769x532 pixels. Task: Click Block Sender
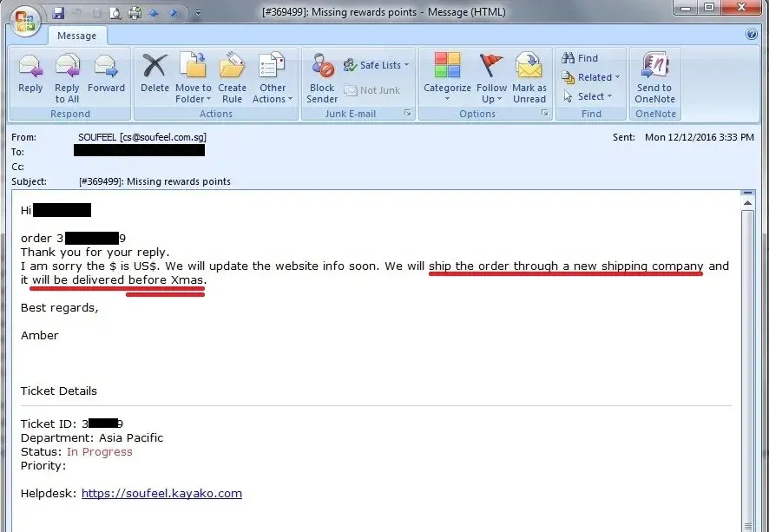[x=322, y=78]
